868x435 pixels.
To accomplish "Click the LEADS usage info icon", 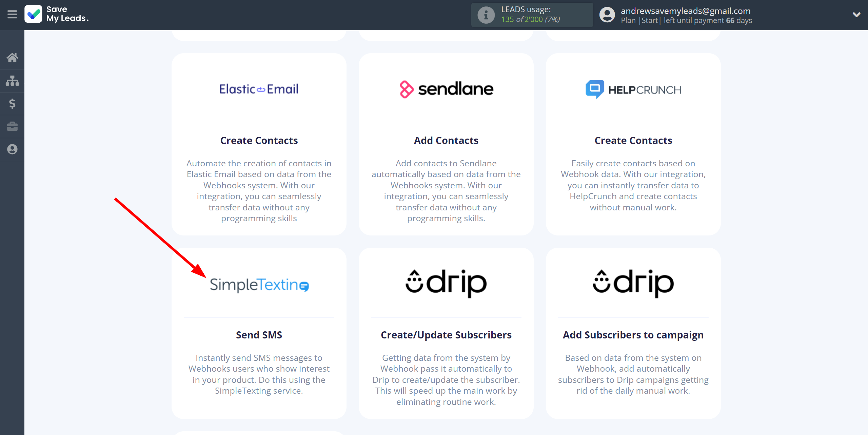I will pyautogui.click(x=486, y=15).
